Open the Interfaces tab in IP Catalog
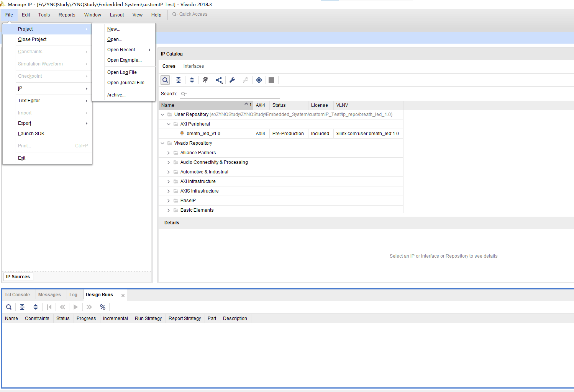This screenshot has height=392, width=574. point(194,66)
